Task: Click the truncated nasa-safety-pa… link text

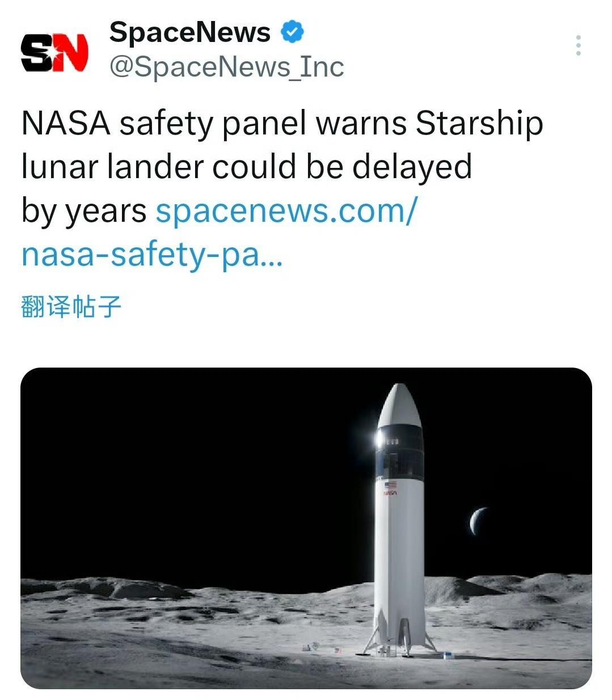Action: click(151, 255)
